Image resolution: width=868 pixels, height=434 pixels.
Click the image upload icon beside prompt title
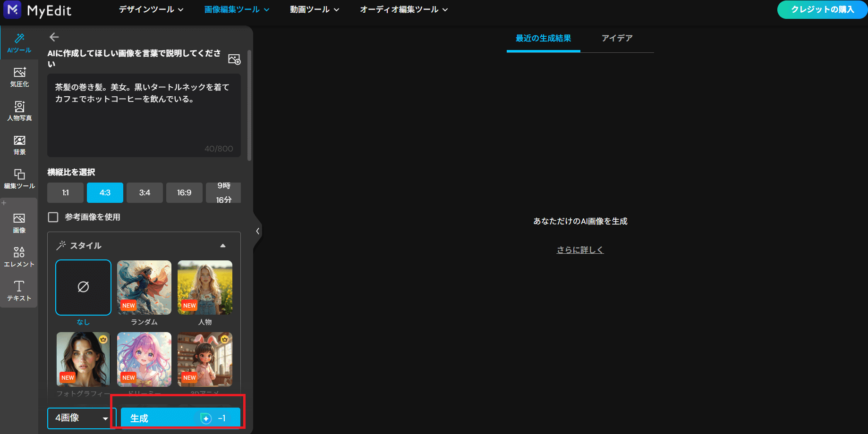[234, 59]
